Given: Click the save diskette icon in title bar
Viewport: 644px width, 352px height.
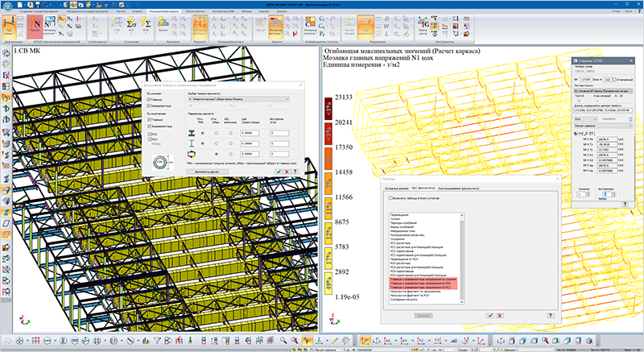Looking at the screenshot, I should [38, 5].
